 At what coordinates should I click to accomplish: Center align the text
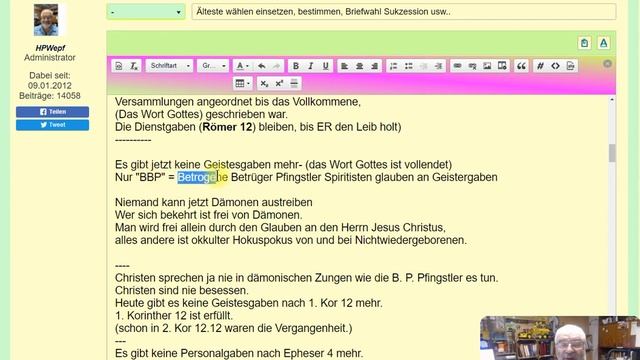[x=360, y=66]
